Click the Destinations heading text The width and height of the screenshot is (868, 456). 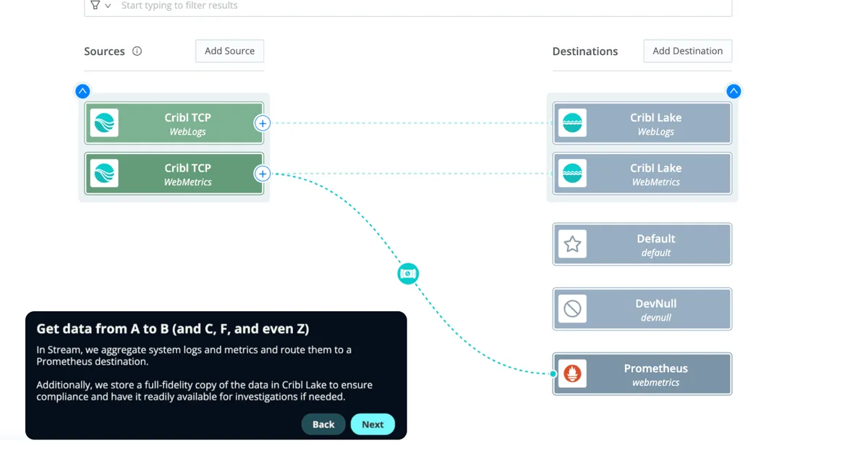click(x=585, y=51)
